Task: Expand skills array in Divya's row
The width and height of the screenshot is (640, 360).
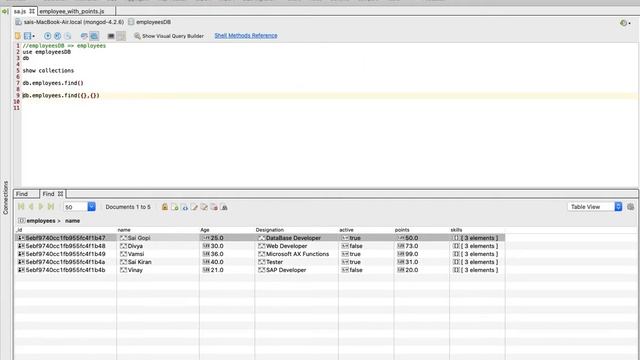Action: pyautogui.click(x=477, y=246)
